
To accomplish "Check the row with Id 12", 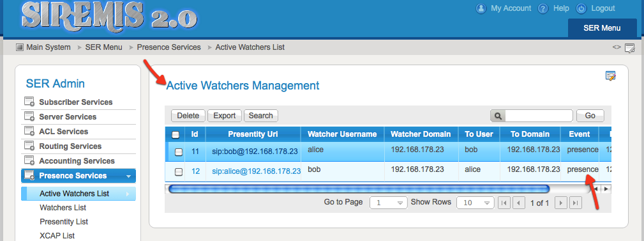I will point(179,171).
